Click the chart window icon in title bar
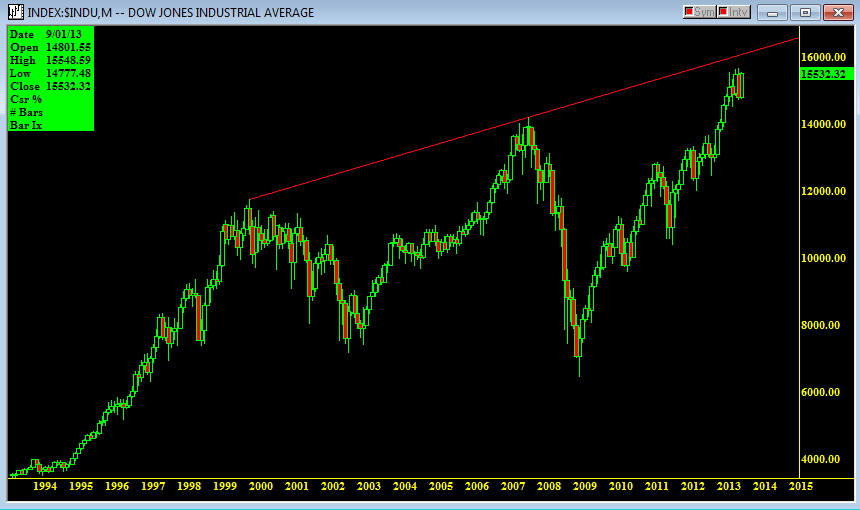Viewport: 860px width, 510px height. (16, 12)
